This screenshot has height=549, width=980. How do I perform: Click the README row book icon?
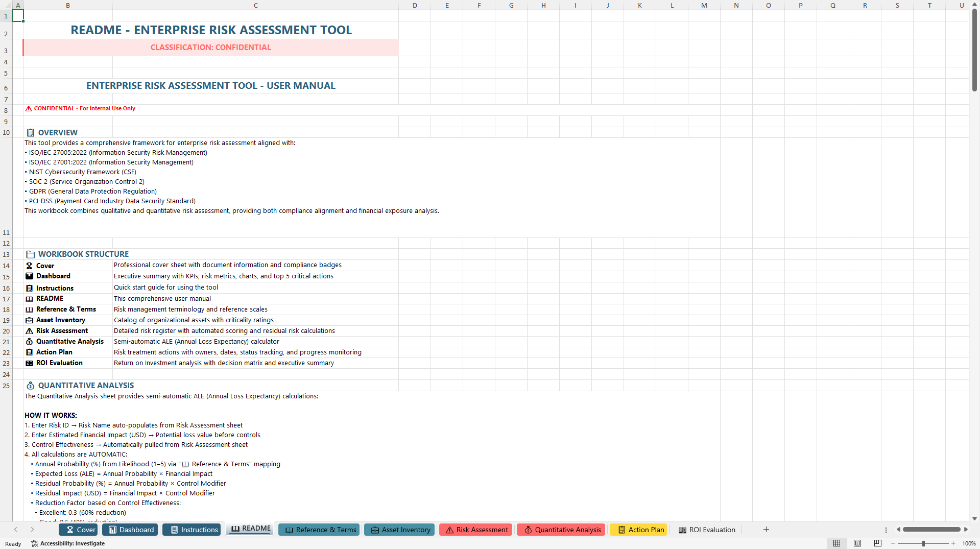click(30, 299)
